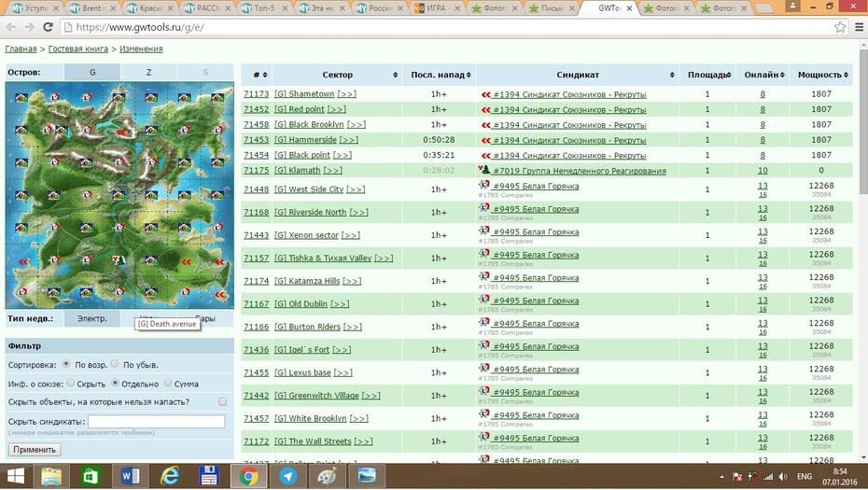The image size is (868, 490).
Task: Open '[G] Riverside North' sector link
Action: point(311,213)
